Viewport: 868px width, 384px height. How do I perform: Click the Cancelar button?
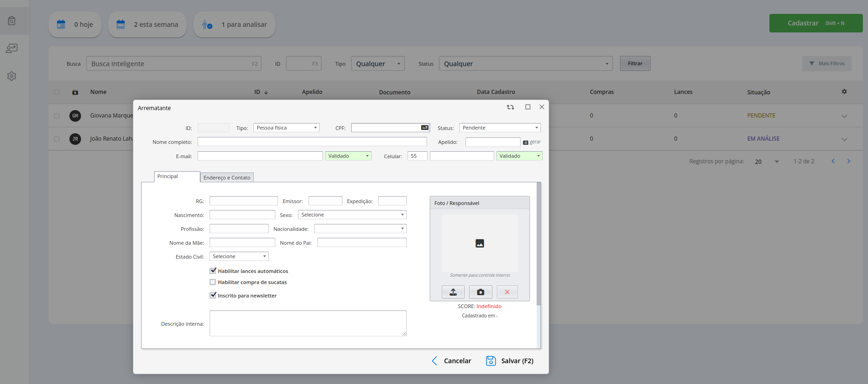451,361
